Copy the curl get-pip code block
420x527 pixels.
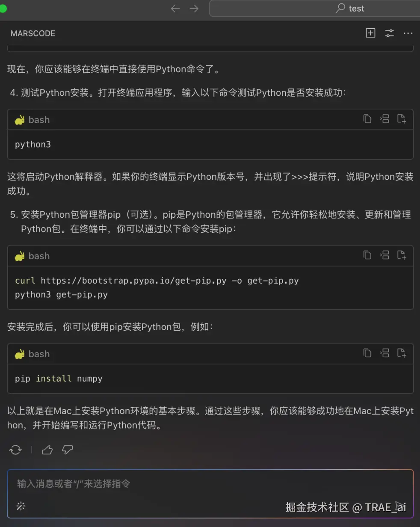coord(367,255)
